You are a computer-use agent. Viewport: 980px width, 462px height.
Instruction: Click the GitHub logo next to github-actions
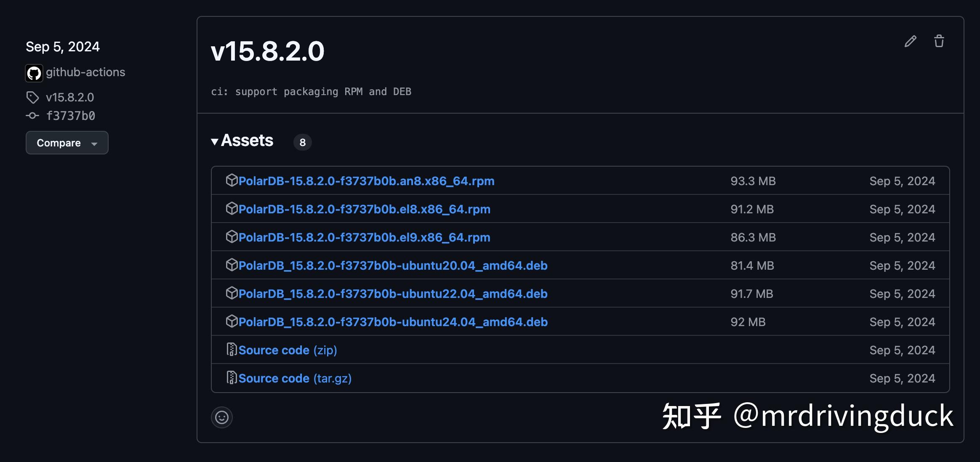point(34,72)
